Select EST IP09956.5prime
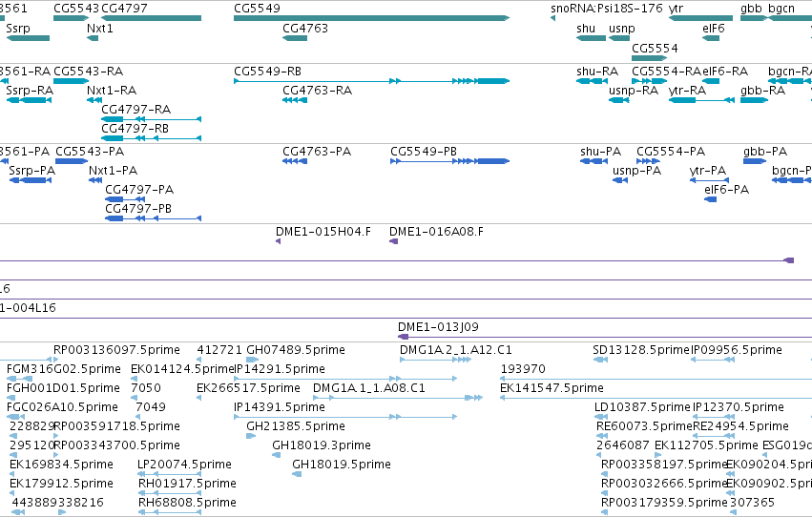Image resolution: width=812 pixels, height=517 pixels. [x=737, y=350]
